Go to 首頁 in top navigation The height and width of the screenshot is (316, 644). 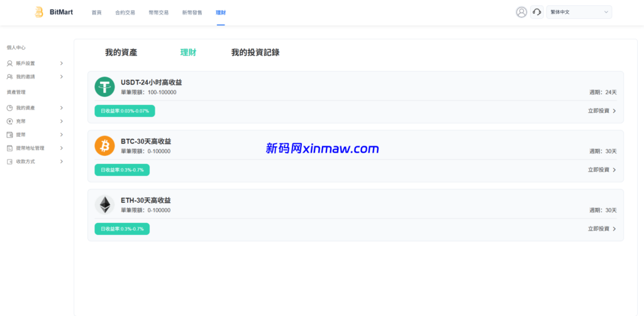(96, 13)
